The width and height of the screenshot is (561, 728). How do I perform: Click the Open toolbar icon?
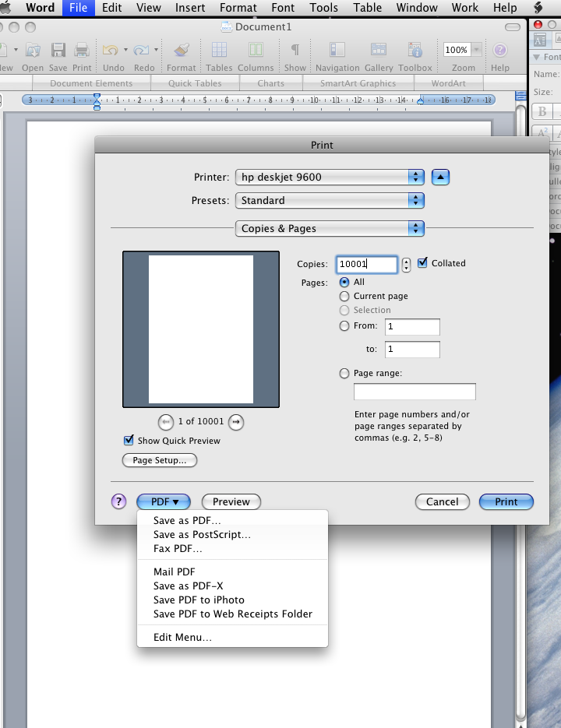[x=33, y=50]
